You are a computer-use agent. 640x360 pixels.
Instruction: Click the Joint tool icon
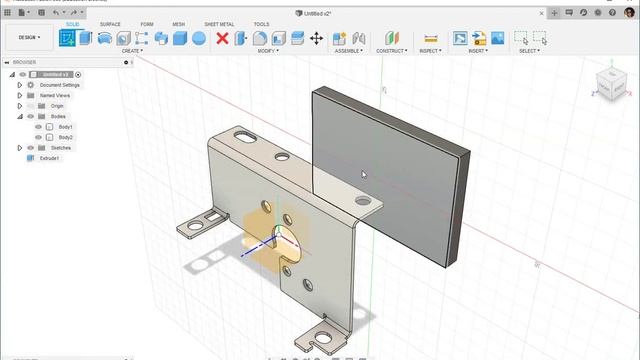(x=359, y=38)
